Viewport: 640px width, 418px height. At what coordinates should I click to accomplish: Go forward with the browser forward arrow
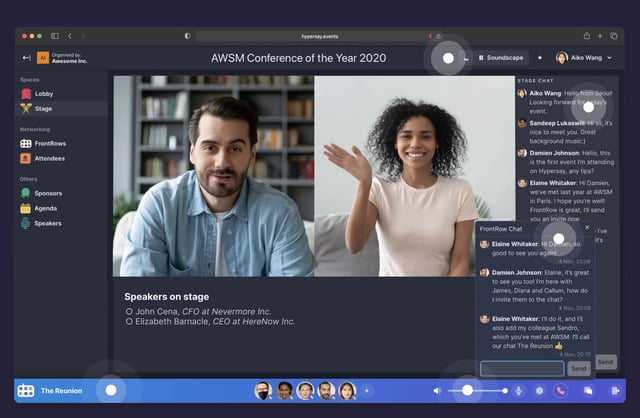click(83, 36)
